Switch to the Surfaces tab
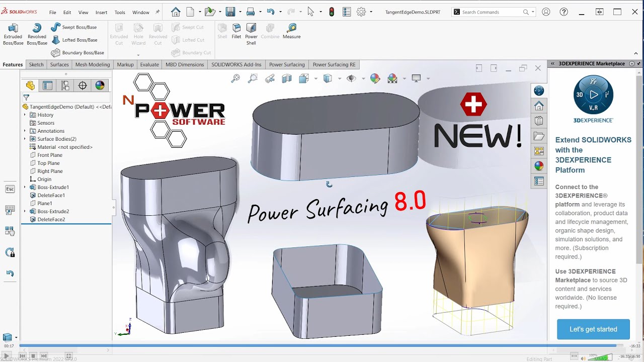Screen dimensions: 644x362 (59, 64)
